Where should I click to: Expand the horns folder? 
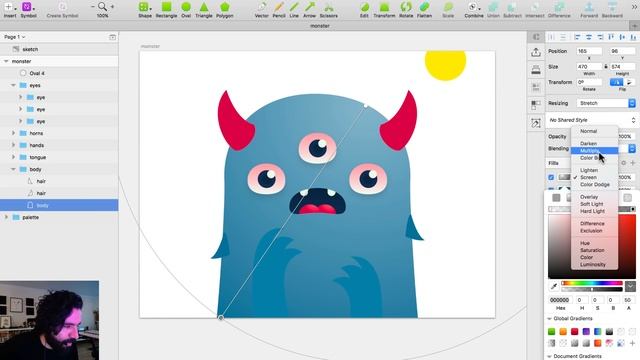pyautogui.click(x=13, y=133)
